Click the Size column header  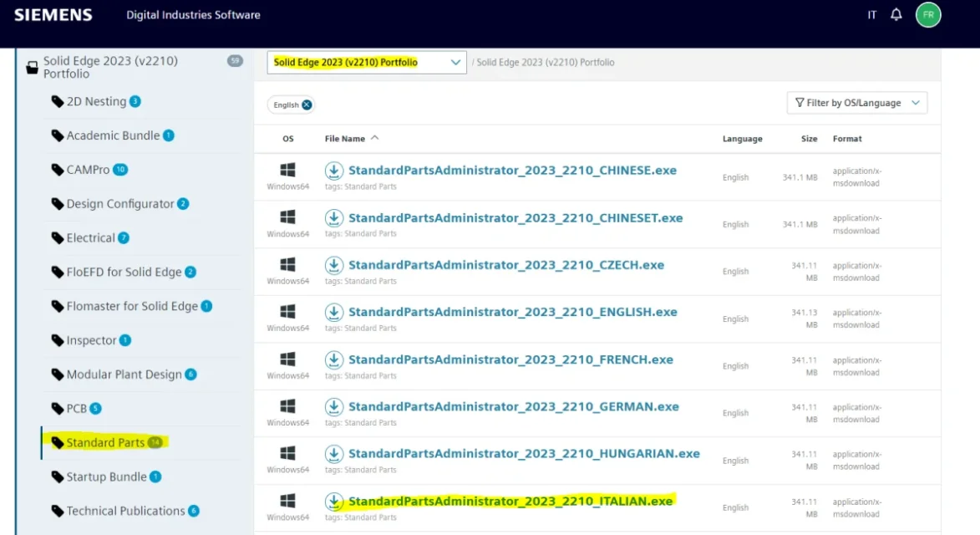pos(810,139)
